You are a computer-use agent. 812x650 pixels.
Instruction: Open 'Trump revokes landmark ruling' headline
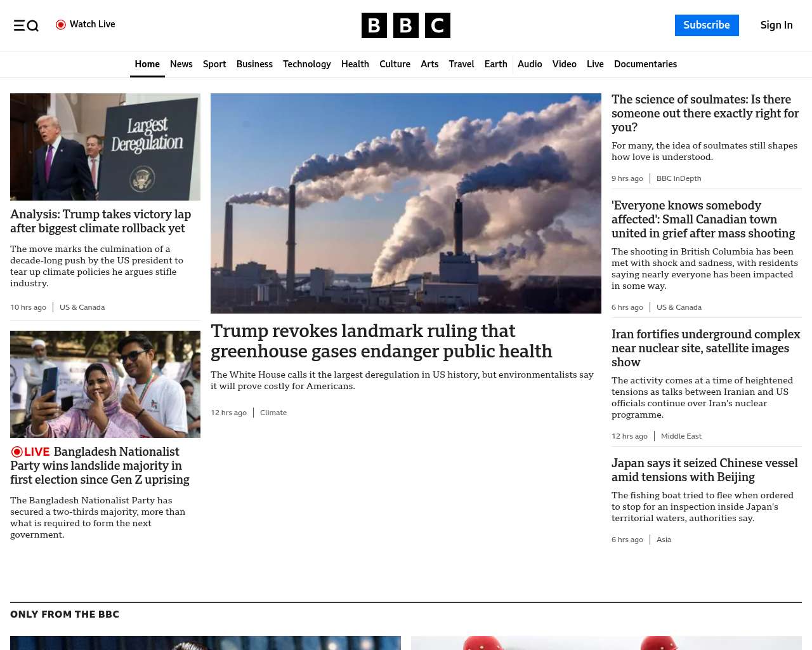point(381,341)
